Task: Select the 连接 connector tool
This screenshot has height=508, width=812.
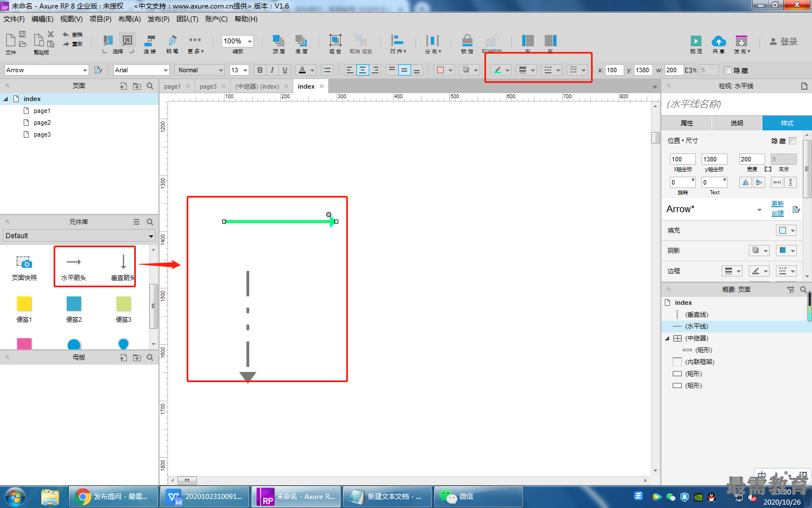Action: click(150, 44)
